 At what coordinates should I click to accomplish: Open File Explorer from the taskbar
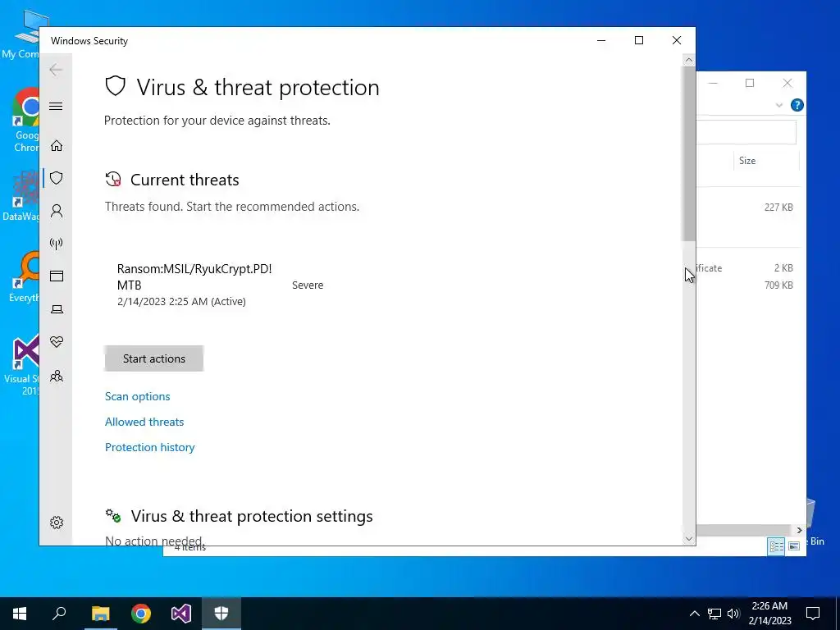tap(100, 614)
